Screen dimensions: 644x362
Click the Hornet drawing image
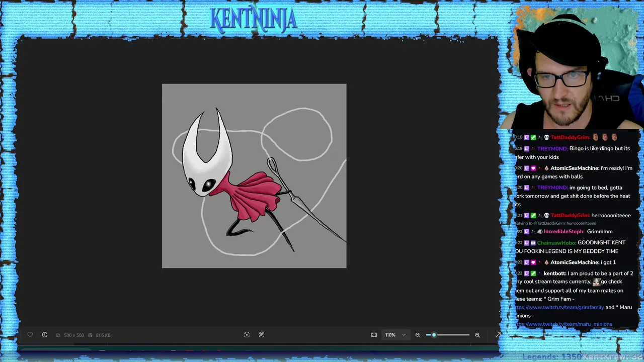point(254,176)
